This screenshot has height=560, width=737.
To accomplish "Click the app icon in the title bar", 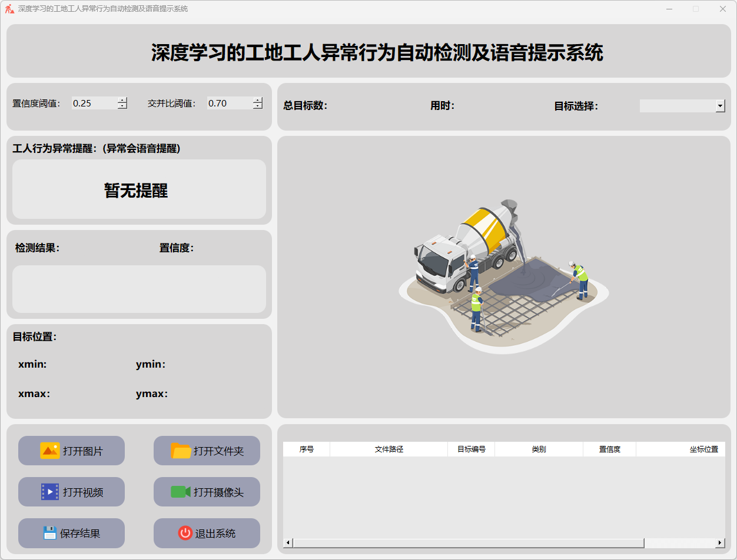I will click(9, 9).
